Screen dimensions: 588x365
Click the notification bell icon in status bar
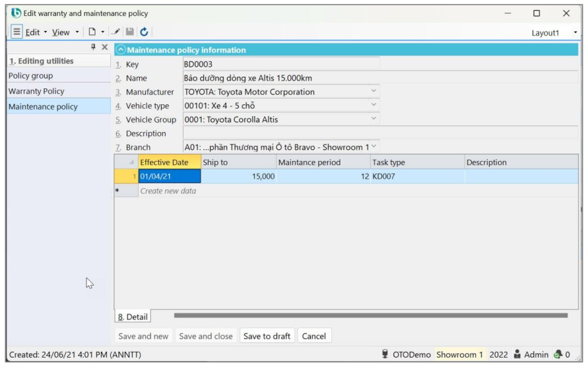pyautogui.click(x=569, y=355)
